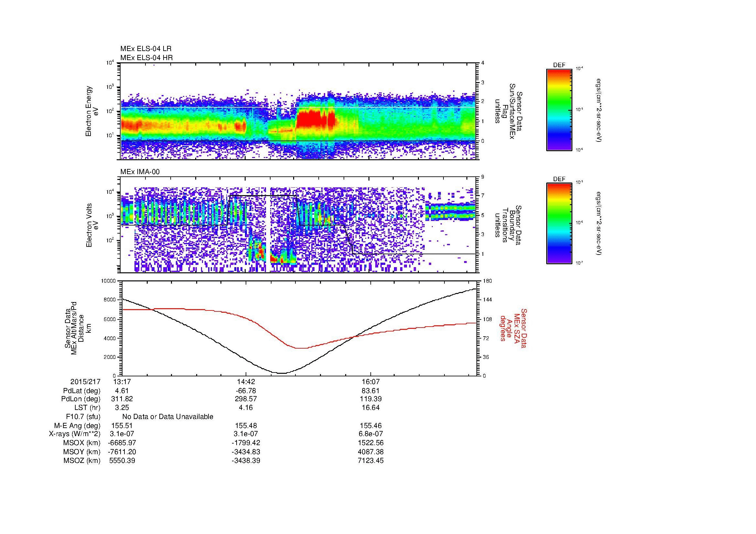Click the MSOY value '-3434.83'
This screenshot has height=534, width=756.
click(x=246, y=452)
